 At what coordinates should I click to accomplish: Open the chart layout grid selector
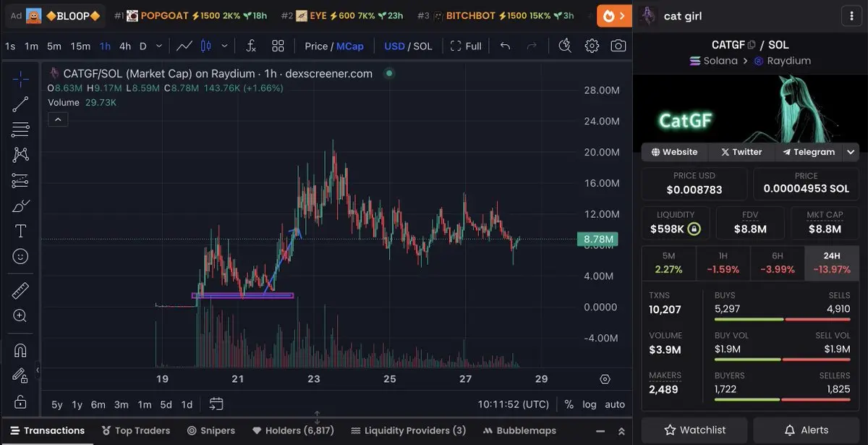pyautogui.click(x=278, y=46)
